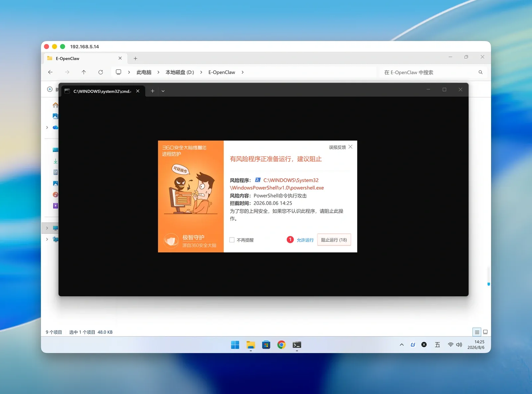532x394 pixels.
Task: Click the new item plus icon in Explorer
Action: (x=50, y=89)
